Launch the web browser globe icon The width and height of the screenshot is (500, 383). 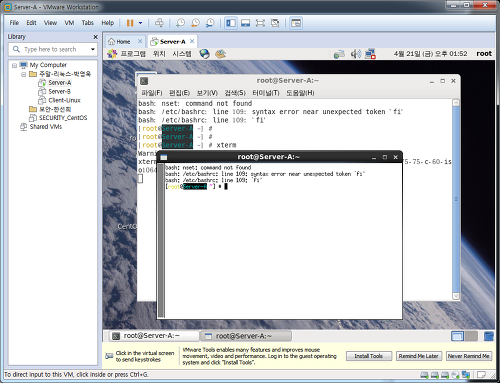(204, 54)
